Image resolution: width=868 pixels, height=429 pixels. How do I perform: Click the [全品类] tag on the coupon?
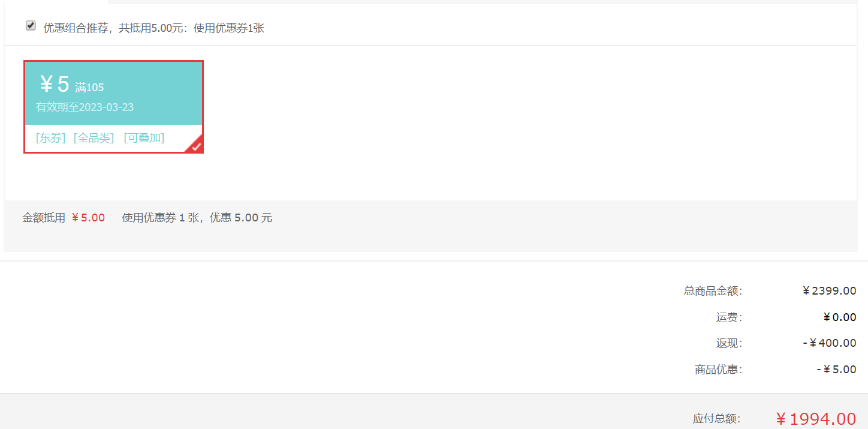[94, 138]
